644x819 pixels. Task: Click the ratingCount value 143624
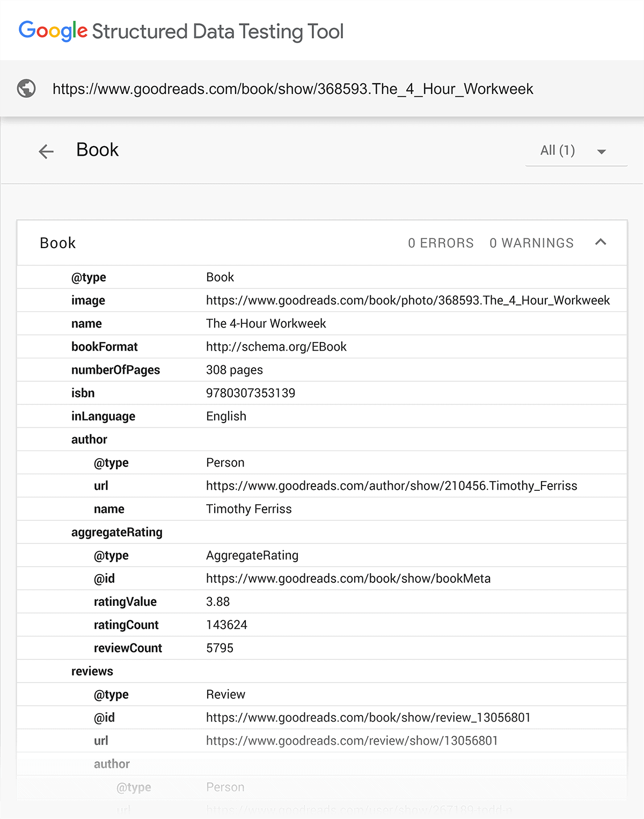point(226,625)
